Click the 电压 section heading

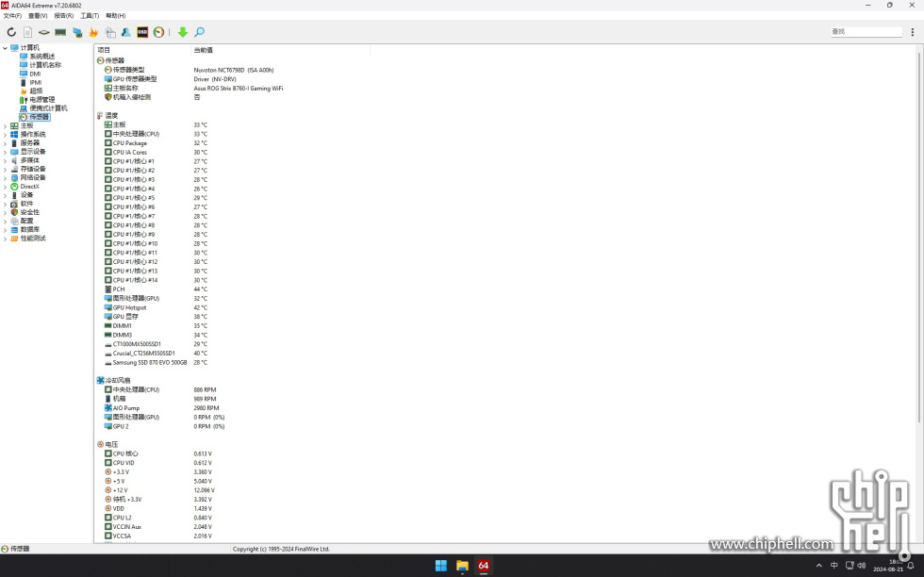[111, 444]
